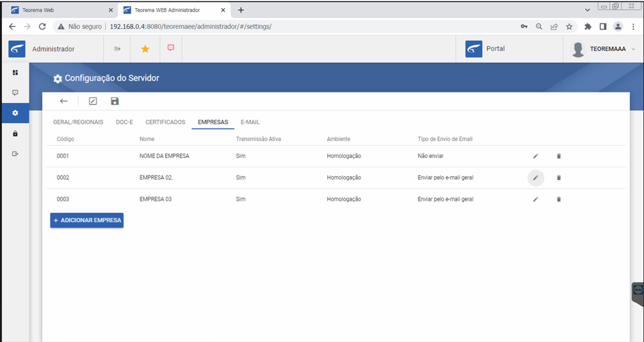This screenshot has width=644, height=342.
Task: Delete company 0003 with trash icon
Action: tap(558, 199)
